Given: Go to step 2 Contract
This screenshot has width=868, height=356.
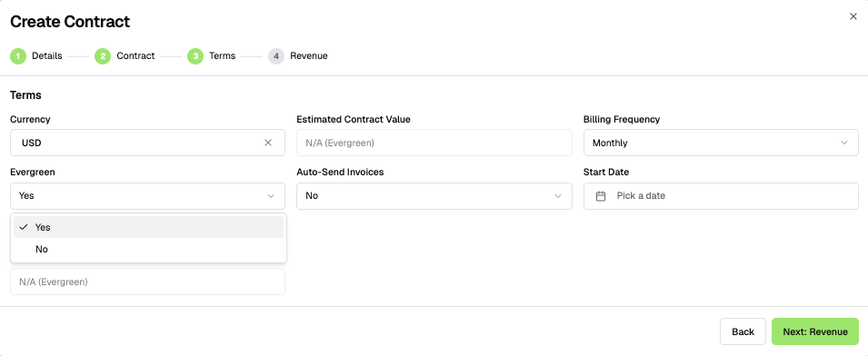Looking at the screenshot, I should 125,55.
